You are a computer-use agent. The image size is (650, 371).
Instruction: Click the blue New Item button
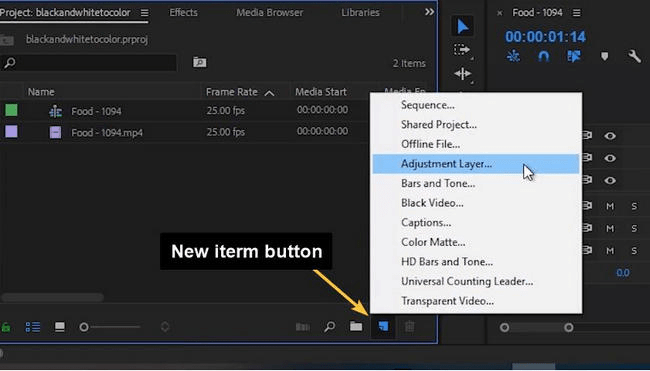[383, 327]
